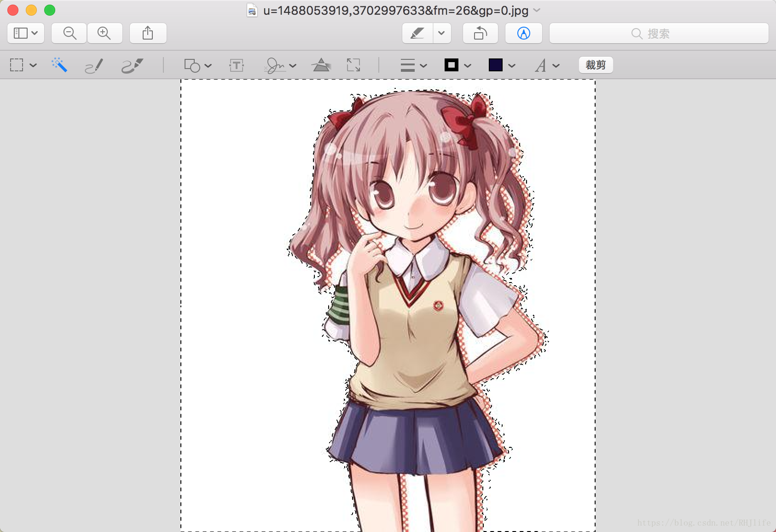776x532 pixels.
Task: Open the sidebar view menu button
Action: click(x=26, y=33)
